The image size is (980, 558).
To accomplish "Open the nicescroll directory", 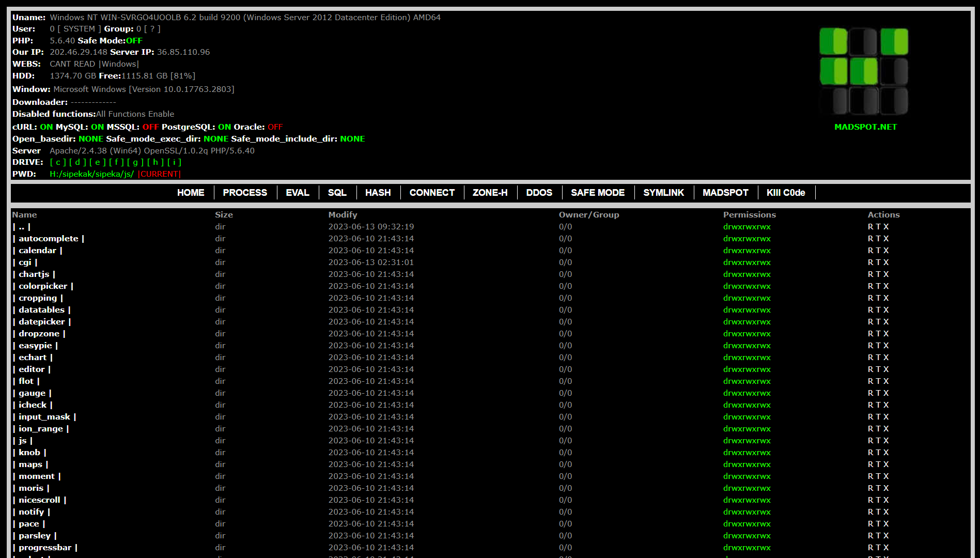I will click(39, 500).
